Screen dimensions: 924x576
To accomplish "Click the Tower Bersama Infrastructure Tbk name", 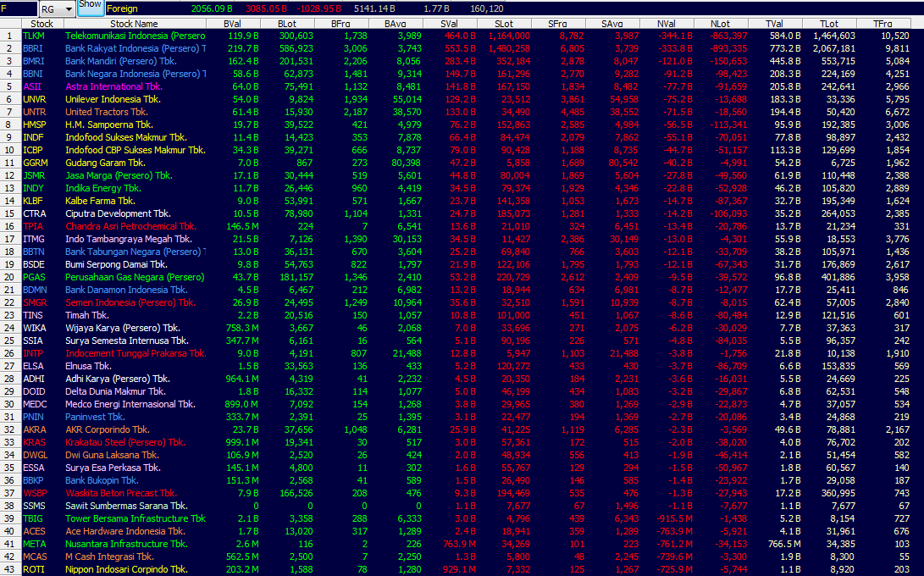I will (136, 518).
